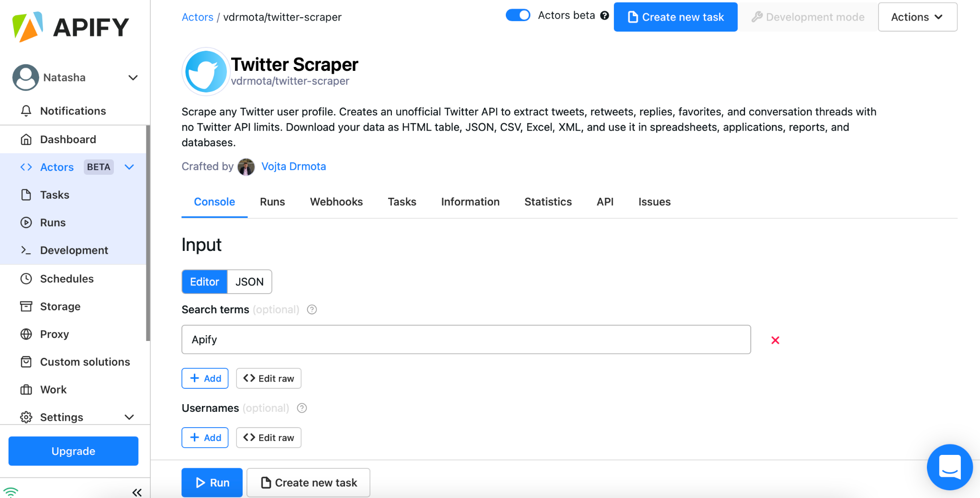This screenshot has width=980, height=498.
Task: Open the Statistics tab
Action: [548, 202]
